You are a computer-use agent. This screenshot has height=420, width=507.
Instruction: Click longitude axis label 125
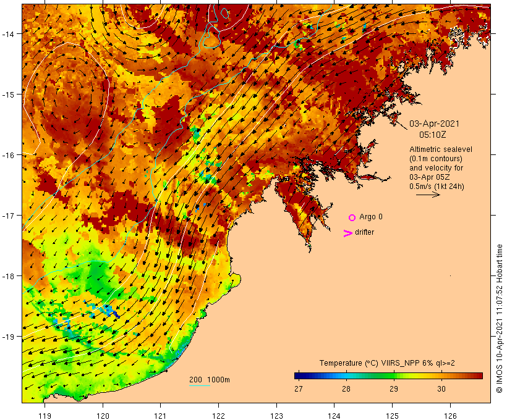392,416
